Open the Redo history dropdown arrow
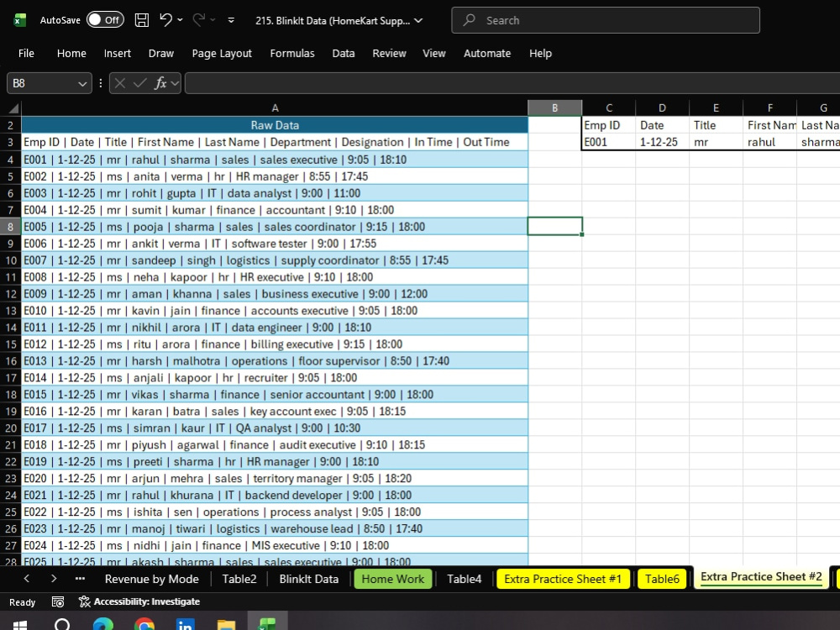Image resolution: width=840 pixels, height=630 pixels. click(x=213, y=20)
